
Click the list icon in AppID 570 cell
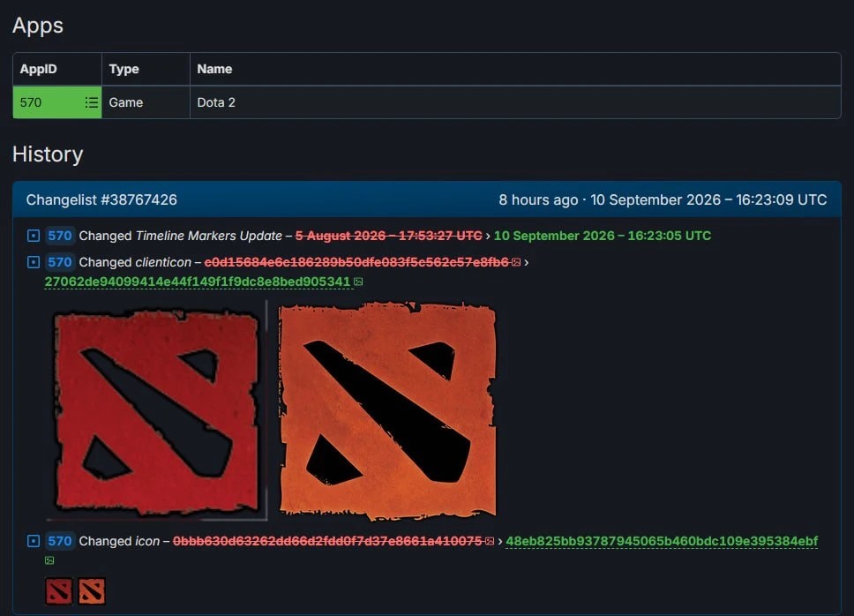pos(92,102)
